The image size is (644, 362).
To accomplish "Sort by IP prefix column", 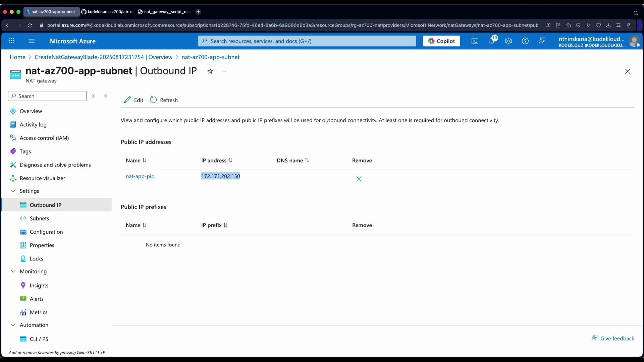I will coord(214,225).
